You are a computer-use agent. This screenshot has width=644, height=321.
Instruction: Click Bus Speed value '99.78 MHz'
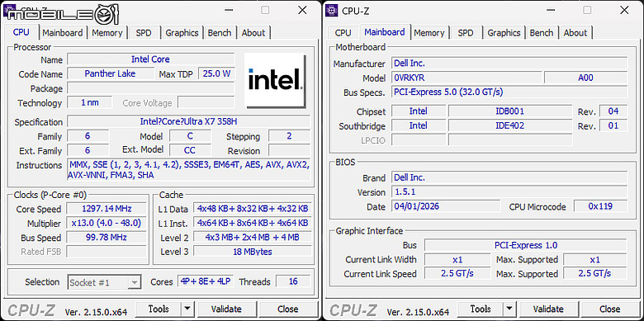(x=107, y=238)
